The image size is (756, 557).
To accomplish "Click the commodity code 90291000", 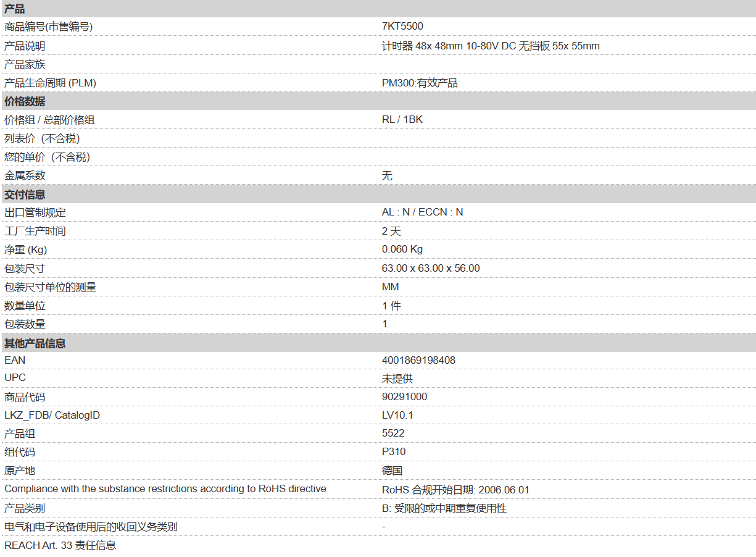I will (404, 396).
